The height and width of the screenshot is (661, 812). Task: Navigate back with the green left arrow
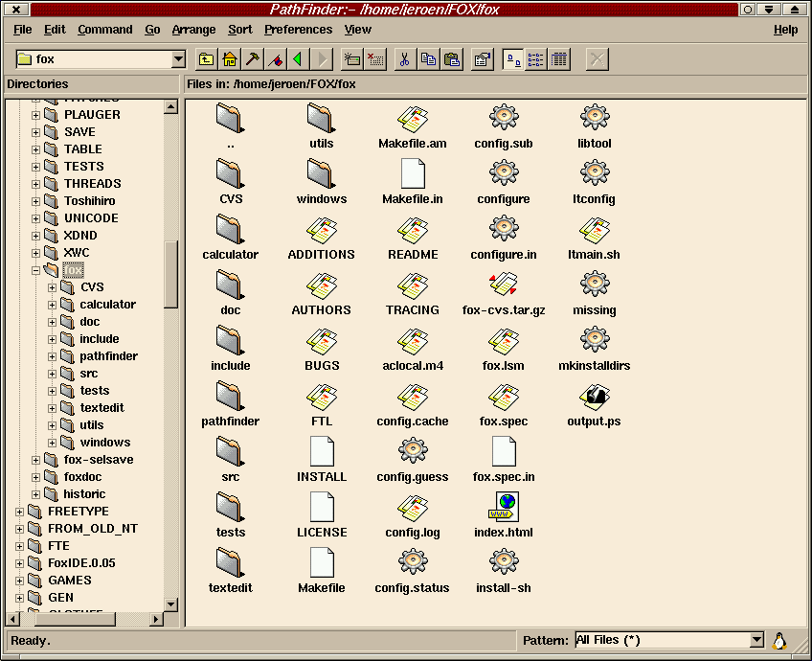[x=299, y=59]
